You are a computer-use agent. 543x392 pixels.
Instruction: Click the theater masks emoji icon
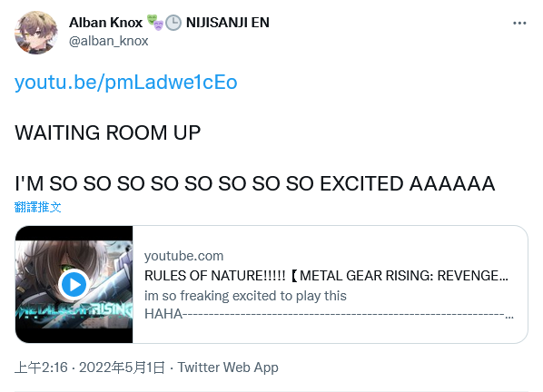pyautogui.click(x=154, y=23)
